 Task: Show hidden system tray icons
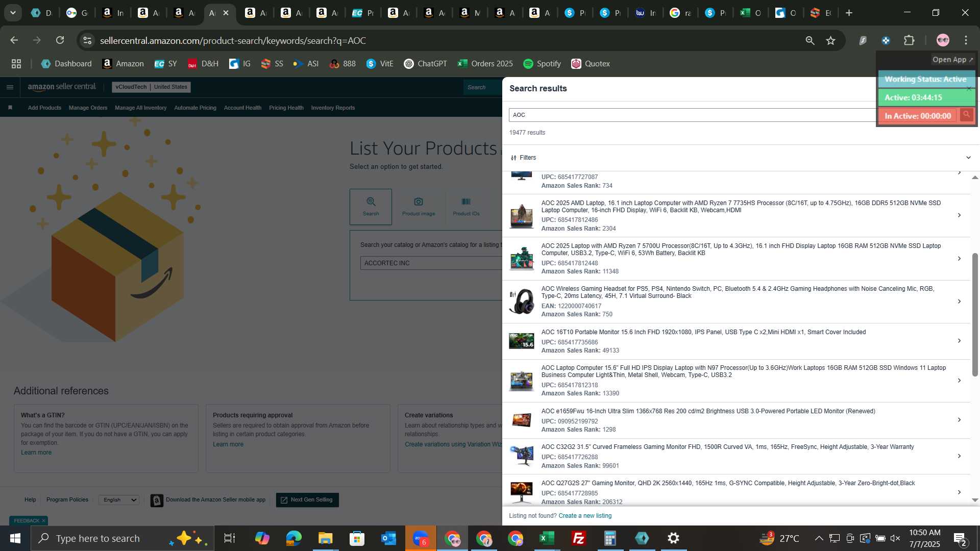point(819,538)
